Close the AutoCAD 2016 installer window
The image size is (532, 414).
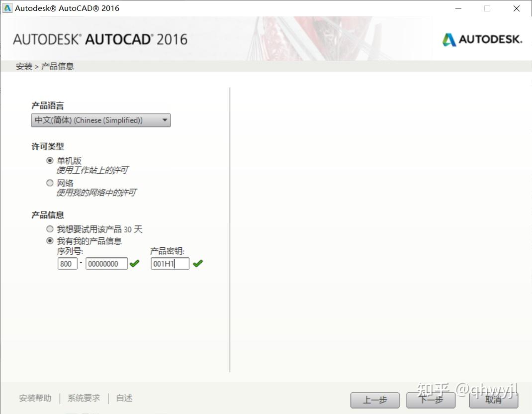pyautogui.click(x=517, y=8)
